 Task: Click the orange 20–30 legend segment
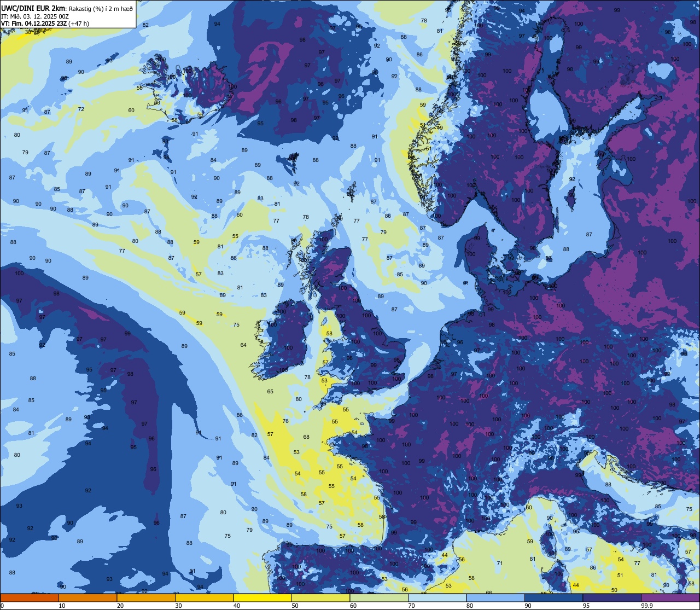tap(146, 598)
